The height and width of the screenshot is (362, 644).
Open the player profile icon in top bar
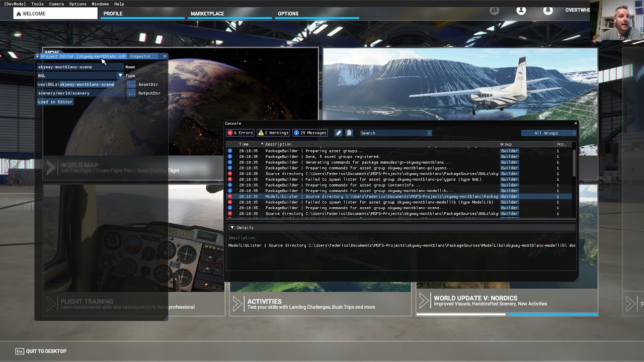521,11
